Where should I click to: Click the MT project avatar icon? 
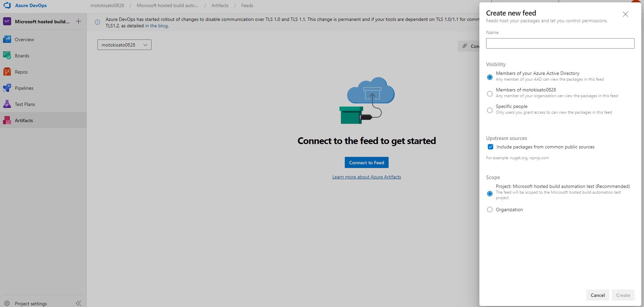coord(7,22)
